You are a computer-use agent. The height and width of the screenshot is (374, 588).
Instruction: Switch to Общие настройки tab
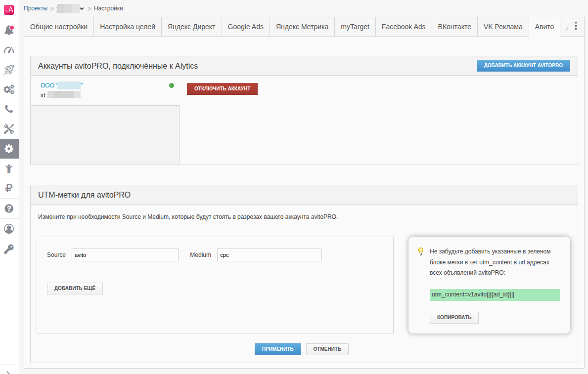point(59,27)
